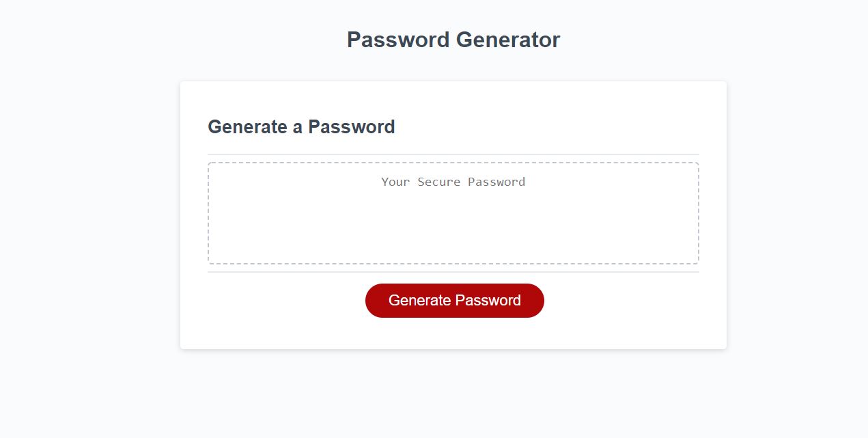Click the divider under Generate a Password

coord(453,153)
